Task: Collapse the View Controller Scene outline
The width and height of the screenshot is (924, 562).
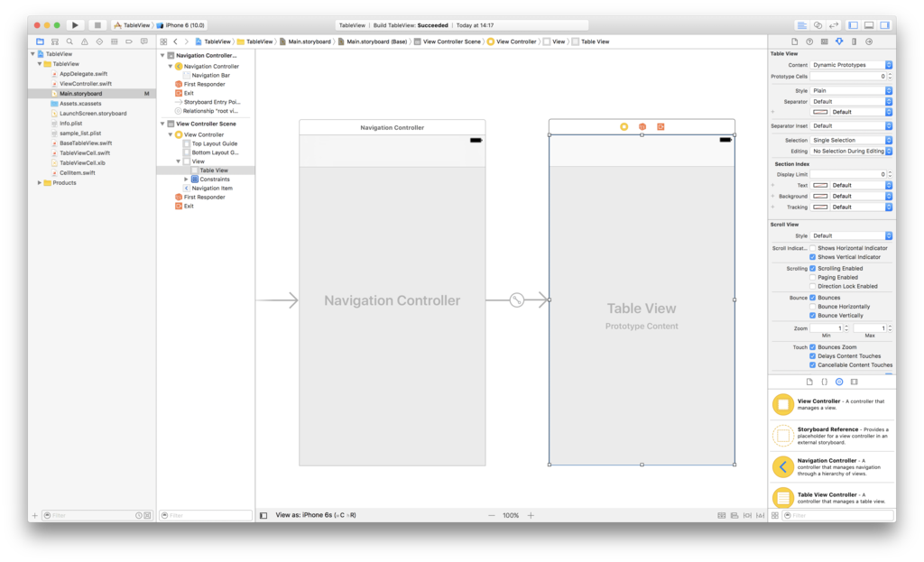Action: (x=162, y=124)
